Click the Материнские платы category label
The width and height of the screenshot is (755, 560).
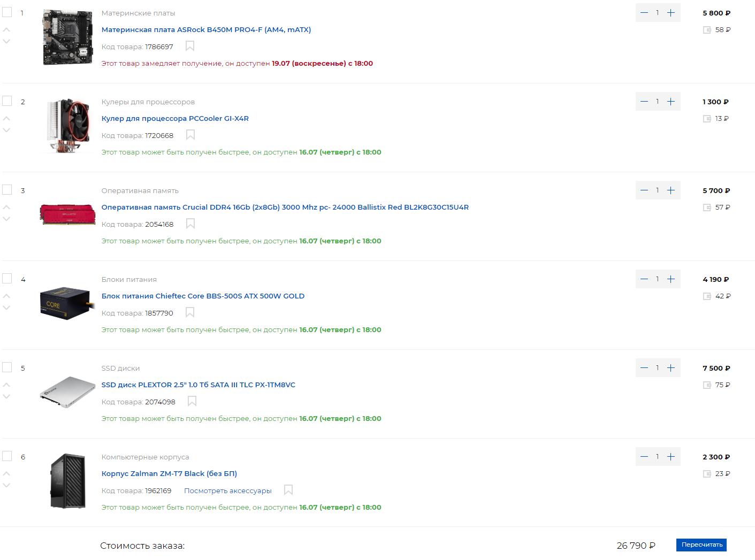point(138,13)
